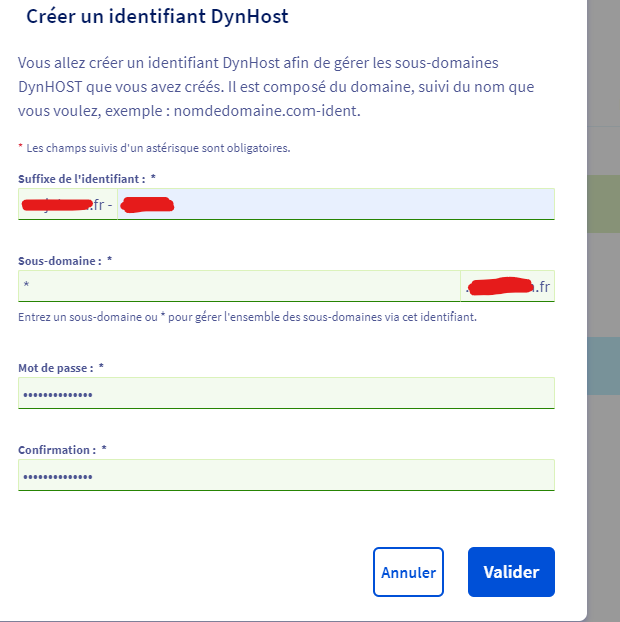The height and width of the screenshot is (622, 620).
Task: Click the ".fr" domain addon after Sous-domaine
Action: (x=508, y=286)
